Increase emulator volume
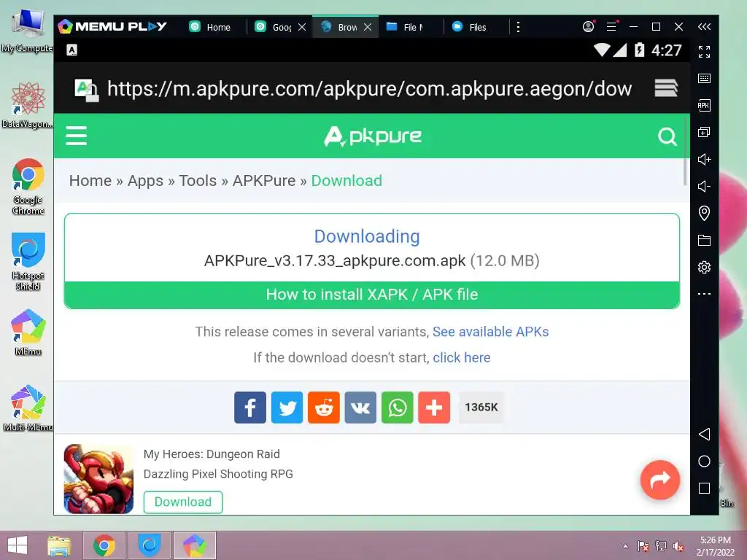Image resolution: width=747 pixels, height=560 pixels. (704, 159)
